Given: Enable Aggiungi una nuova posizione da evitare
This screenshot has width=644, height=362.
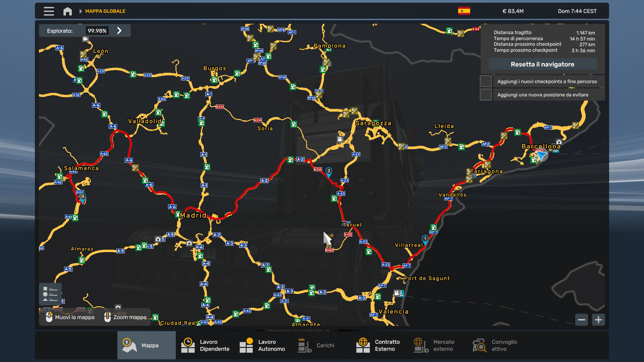Looking at the screenshot, I should pyautogui.click(x=486, y=95).
